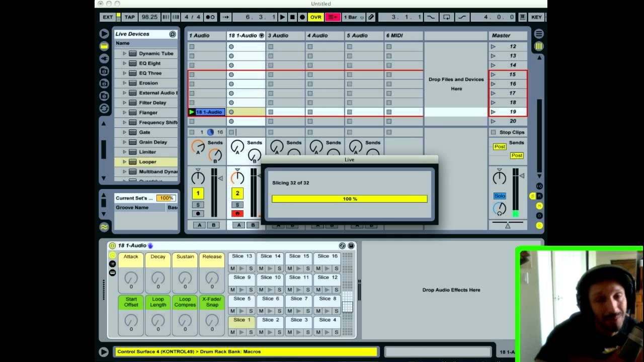Launch scene 15

click(494, 74)
